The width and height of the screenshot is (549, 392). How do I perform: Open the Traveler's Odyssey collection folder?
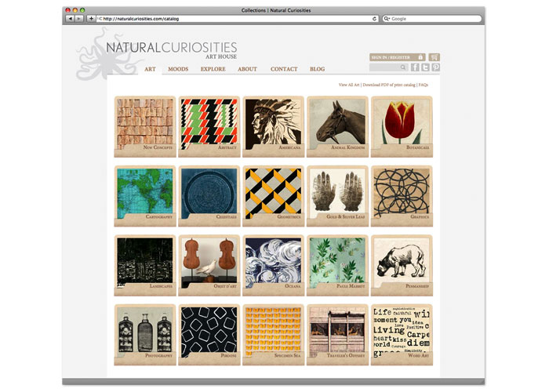coord(337,335)
